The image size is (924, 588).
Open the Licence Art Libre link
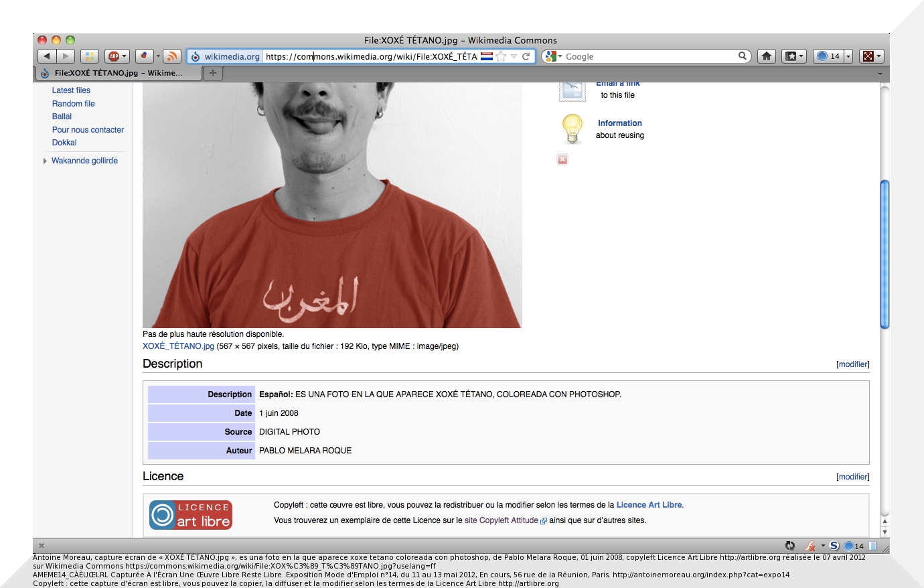coord(649,505)
